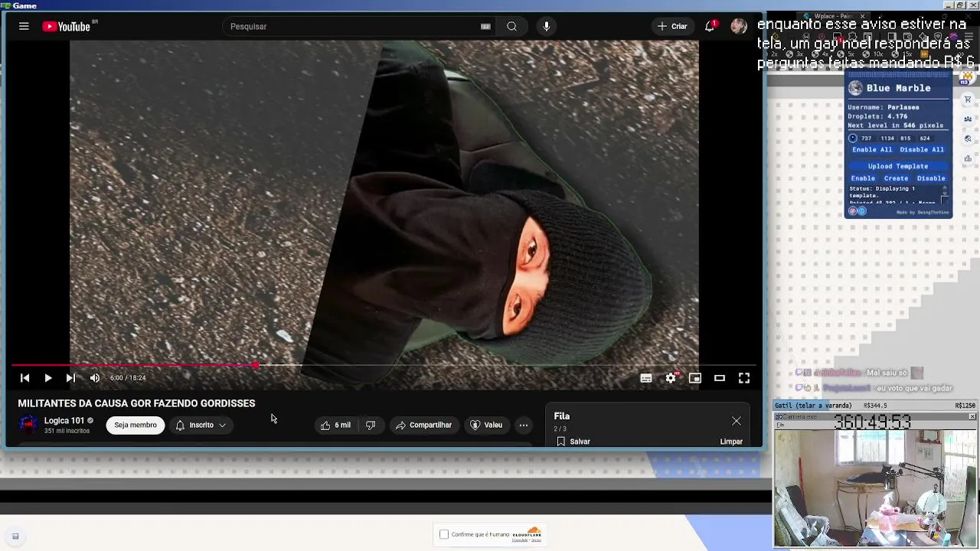Click the small icon at bottom-left corner

coord(15,536)
